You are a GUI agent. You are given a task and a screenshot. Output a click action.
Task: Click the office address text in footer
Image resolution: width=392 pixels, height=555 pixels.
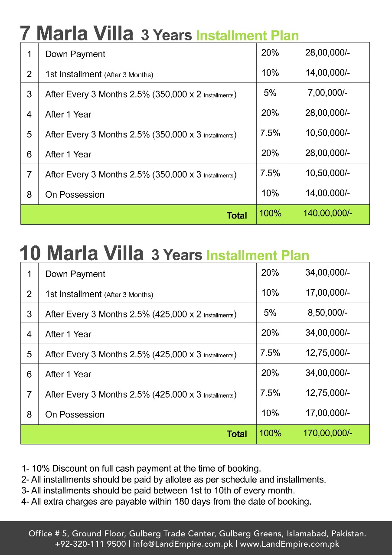197,533
